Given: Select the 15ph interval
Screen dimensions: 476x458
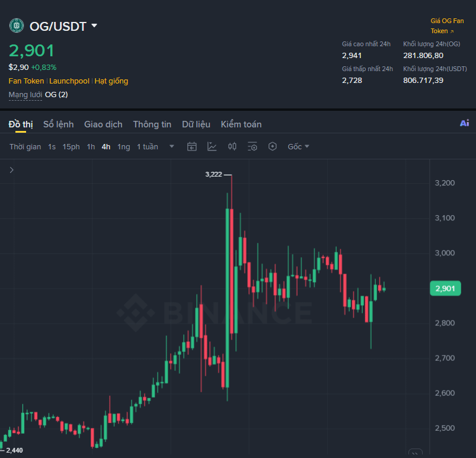Looking at the screenshot, I should click(71, 147).
